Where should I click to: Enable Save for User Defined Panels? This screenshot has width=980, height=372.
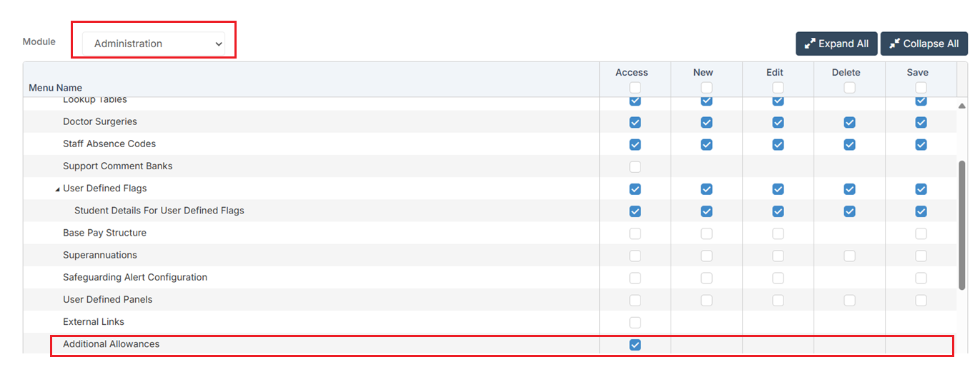(921, 300)
